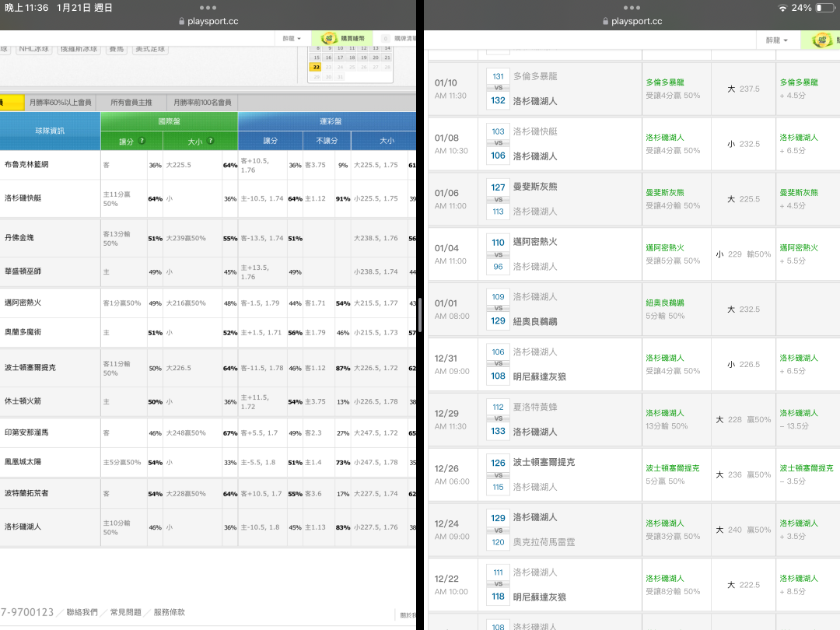840x630 pixels.
Task: Select date 21 on the calendar
Action: [x=387, y=58]
